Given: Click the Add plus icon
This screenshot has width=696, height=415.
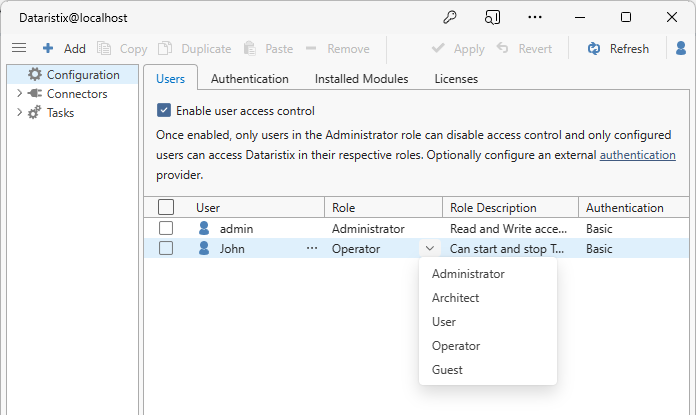Looking at the screenshot, I should coord(48,48).
